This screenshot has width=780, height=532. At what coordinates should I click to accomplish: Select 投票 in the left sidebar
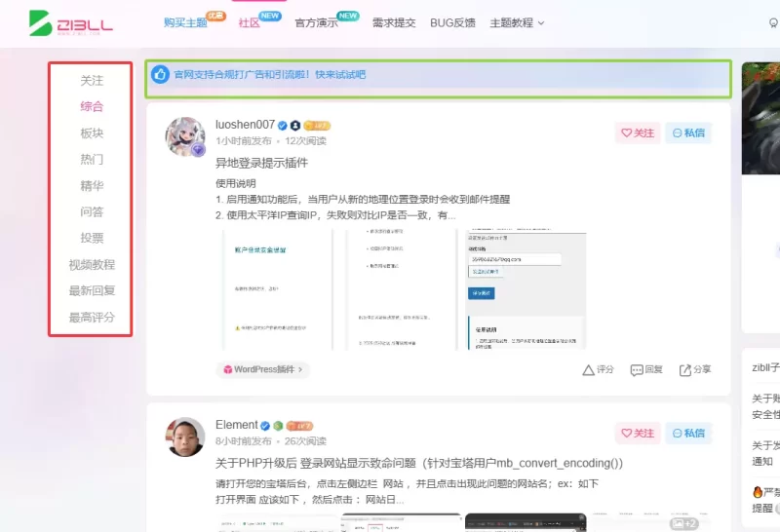(92, 238)
